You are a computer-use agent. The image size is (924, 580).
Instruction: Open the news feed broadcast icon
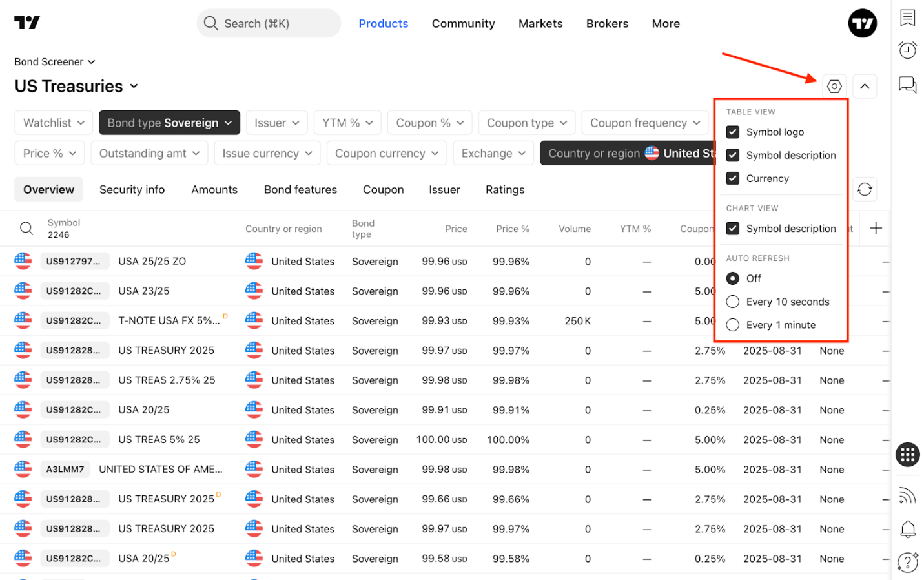point(907,495)
